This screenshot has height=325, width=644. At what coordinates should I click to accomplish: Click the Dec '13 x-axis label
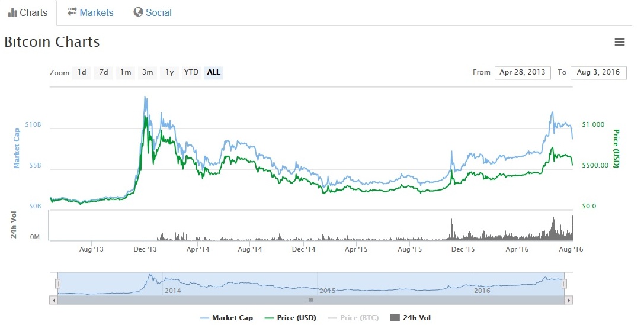[145, 249]
